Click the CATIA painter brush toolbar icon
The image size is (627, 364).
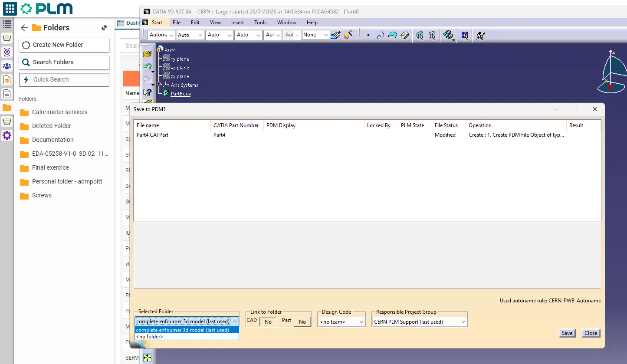click(x=335, y=35)
